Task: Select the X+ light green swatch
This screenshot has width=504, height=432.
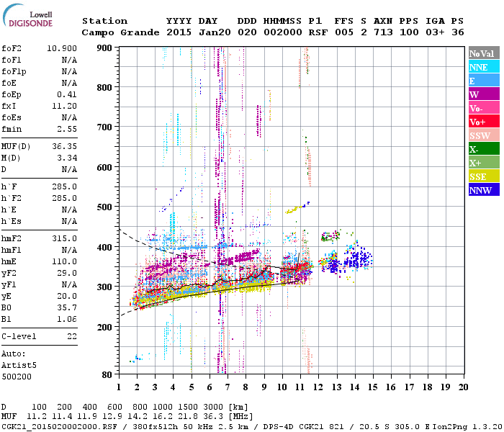Action: [x=484, y=162]
